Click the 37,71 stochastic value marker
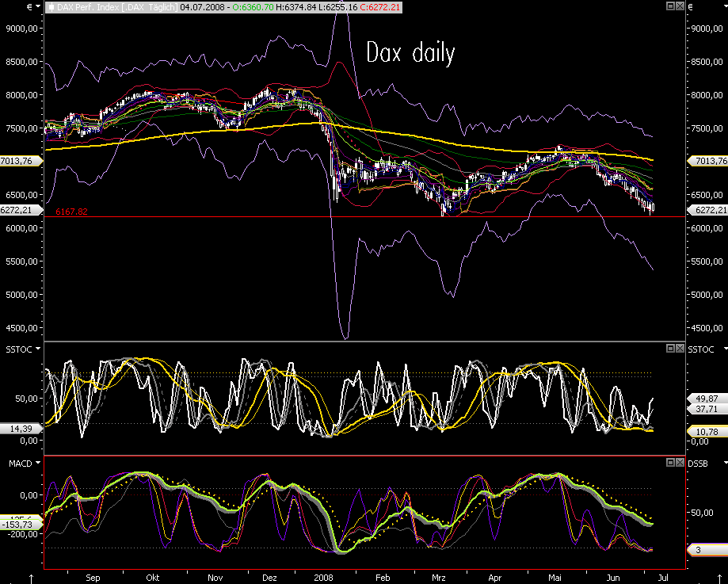This screenshot has height=584, width=728. coord(707,409)
